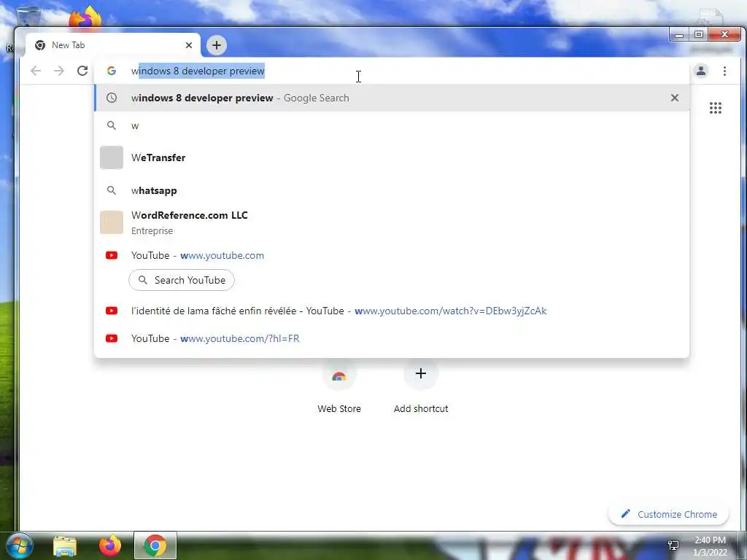Screen dimensions: 747x560
Task: Click the 'Entreprise' subtitle text
Action: tap(152, 230)
